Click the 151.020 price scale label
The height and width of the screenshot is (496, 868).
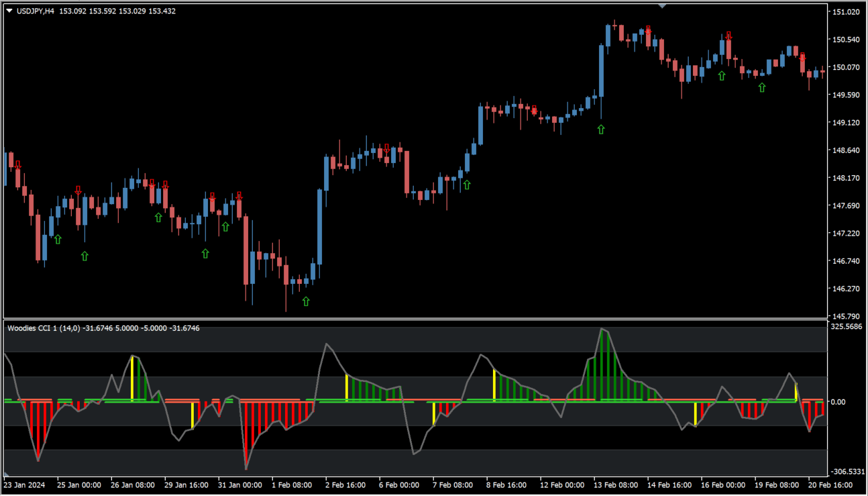point(845,12)
